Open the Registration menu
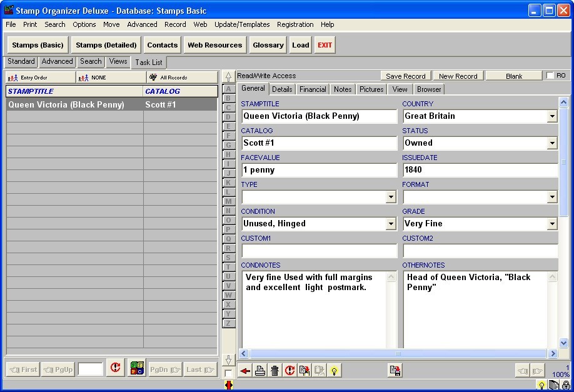 click(295, 24)
